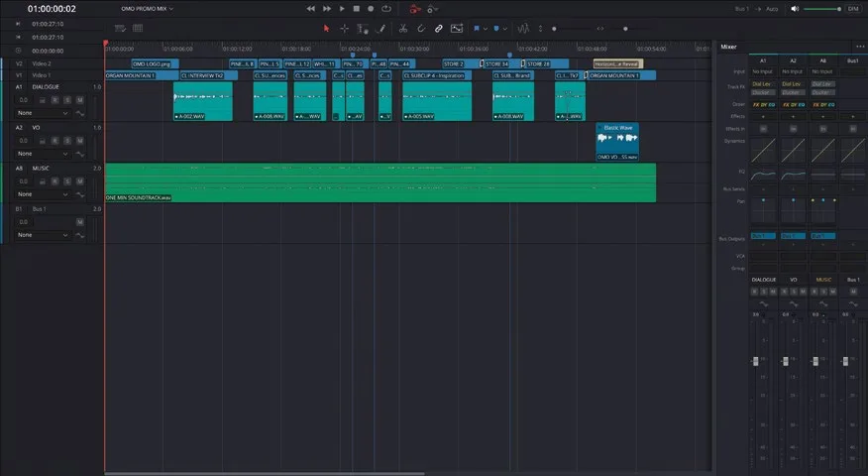
Task: Click the speaker mute icon
Action: [795, 9]
